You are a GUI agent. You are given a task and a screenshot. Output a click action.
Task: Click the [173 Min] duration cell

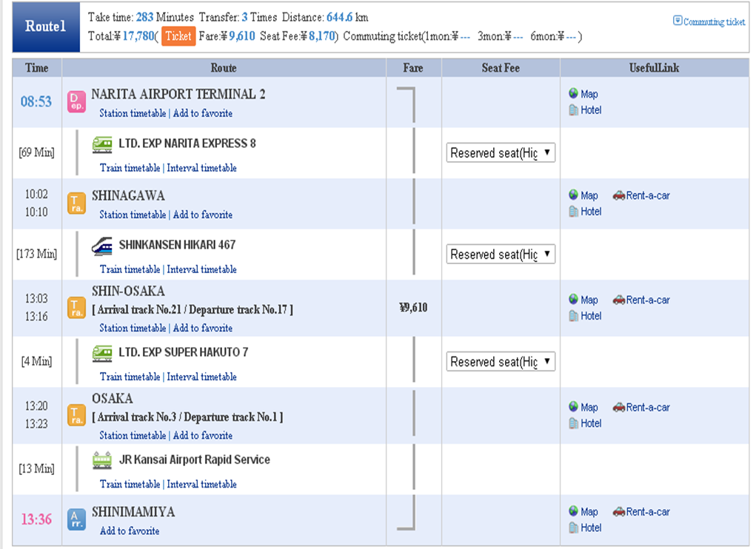pos(36,254)
